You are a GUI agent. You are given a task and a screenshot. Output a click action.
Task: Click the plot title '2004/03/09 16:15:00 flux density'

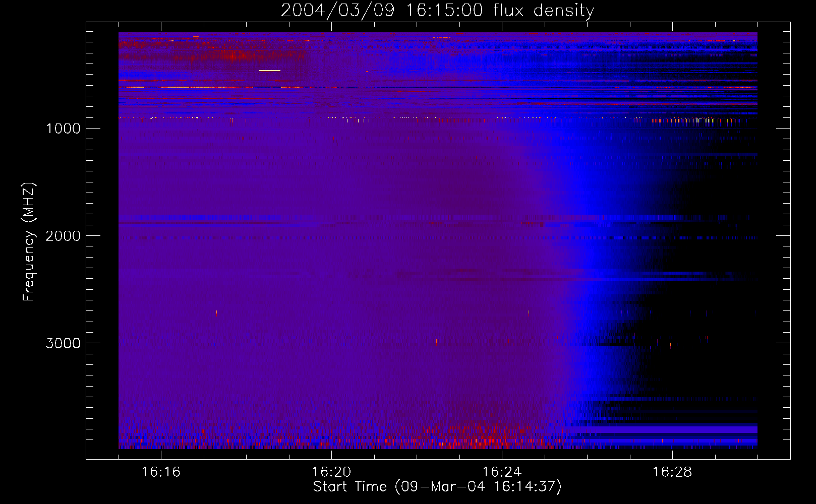tap(437, 11)
